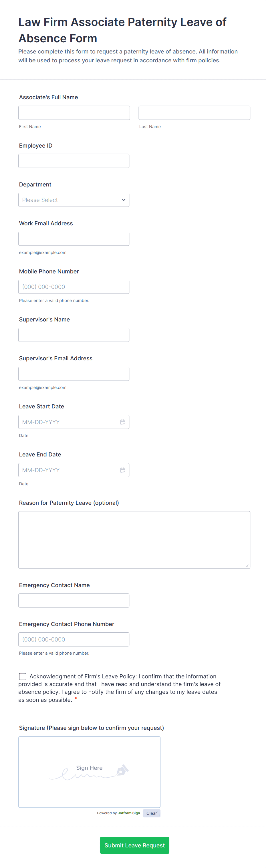Viewport: 266px width, 868px height.
Task: Click the Work Email Address field
Action: pyautogui.click(x=74, y=239)
